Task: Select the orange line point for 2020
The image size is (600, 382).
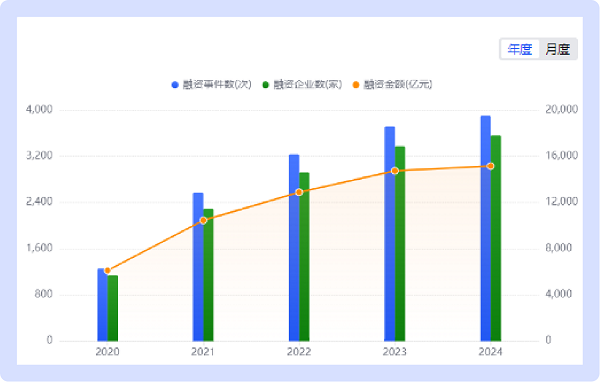Action: coord(108,271)
